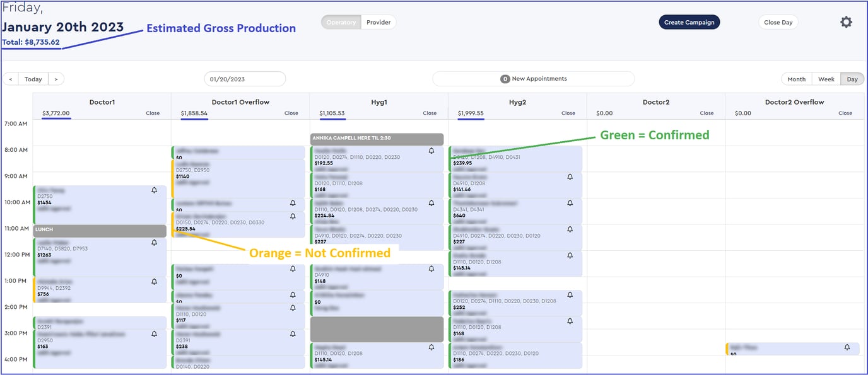Click the Create Campaign button
Image resolution: width=868 pixels, height=375 pixels.
point(689,22)
